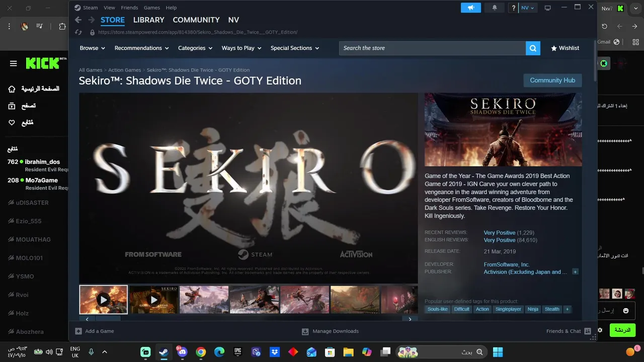Open the NV profile tab
The width and height of the screenshot is (644, 362).
point(233,20)
